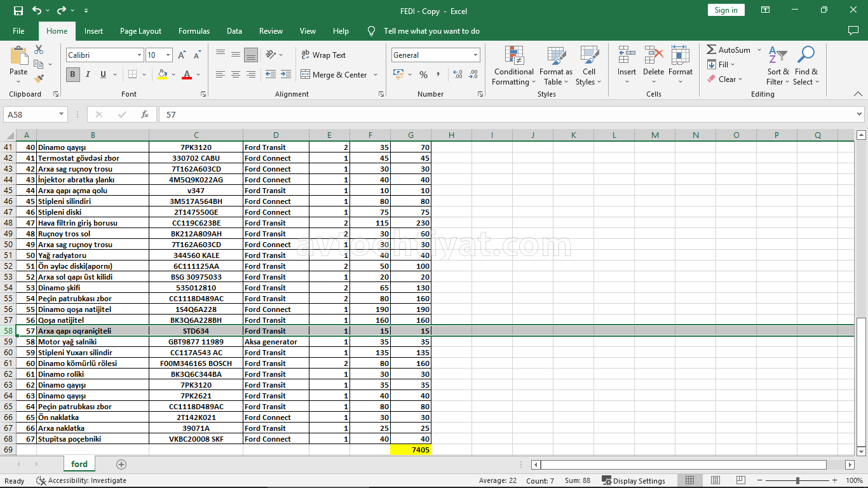Align text right
Image resolution: width=868 pixels, height=488 pixels.
[x=251, y=74]
